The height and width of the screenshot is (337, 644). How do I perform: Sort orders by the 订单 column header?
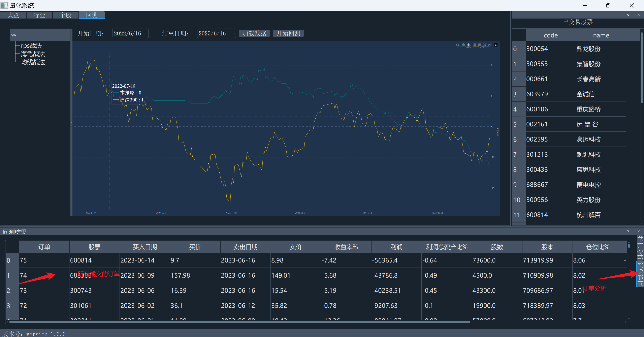[44, 247]
